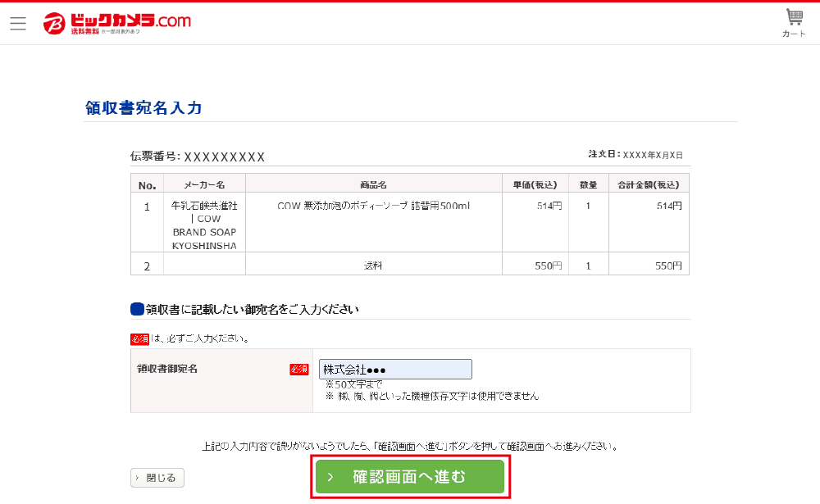Select the 送料 row label
Viewport: 820px width, 504px height.
coord(373,266)
